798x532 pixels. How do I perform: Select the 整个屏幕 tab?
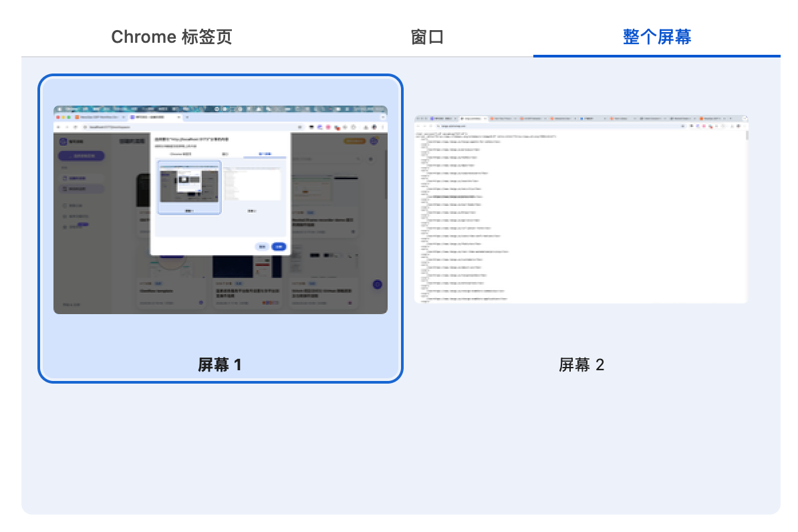click(x=656, y=37)
